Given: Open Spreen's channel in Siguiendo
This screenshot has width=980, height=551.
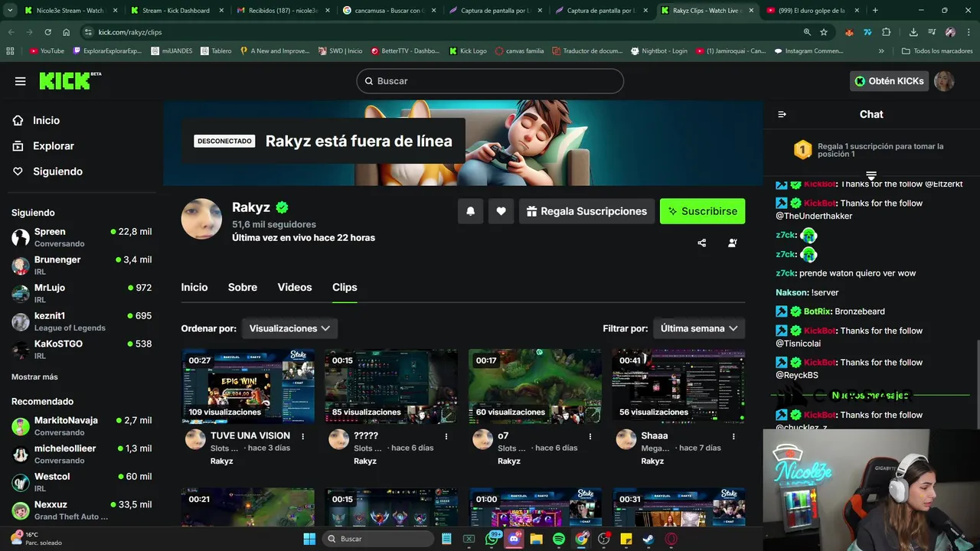Looking at the screenshot, I should click(x=81, y=237).
